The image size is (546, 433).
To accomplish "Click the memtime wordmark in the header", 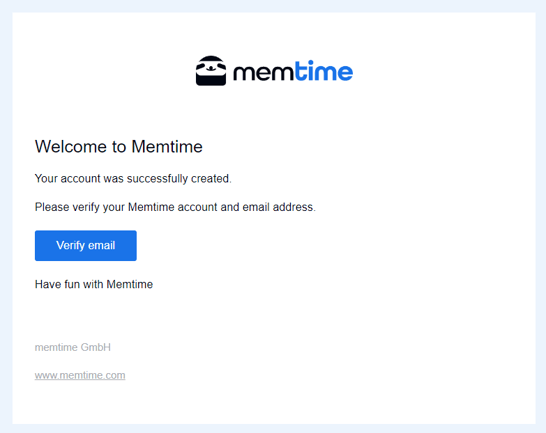I will (x=293, y=71).
